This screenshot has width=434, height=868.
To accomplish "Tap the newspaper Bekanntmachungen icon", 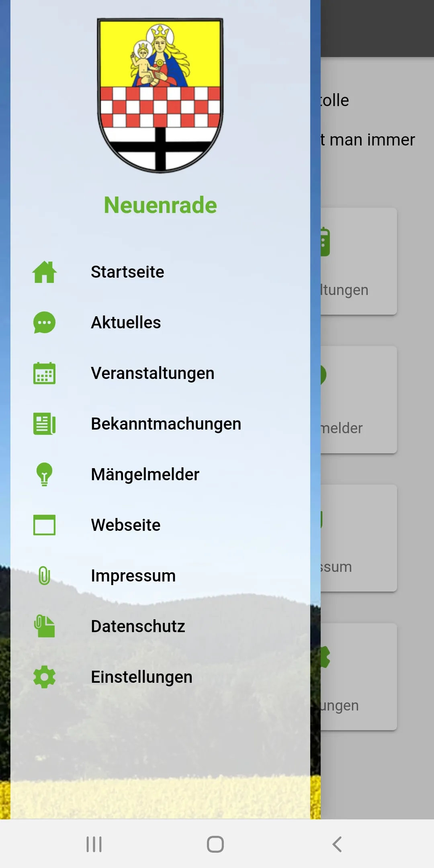I will point(44,424).
